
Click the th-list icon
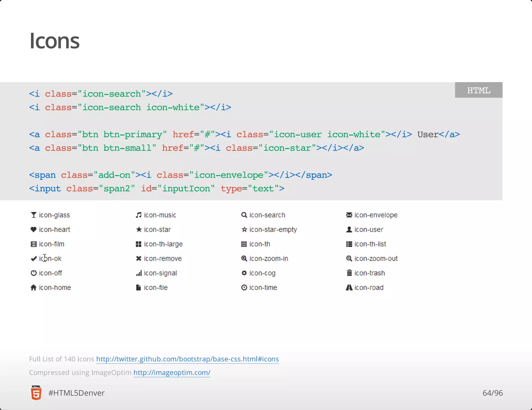(x=349, y=244)
